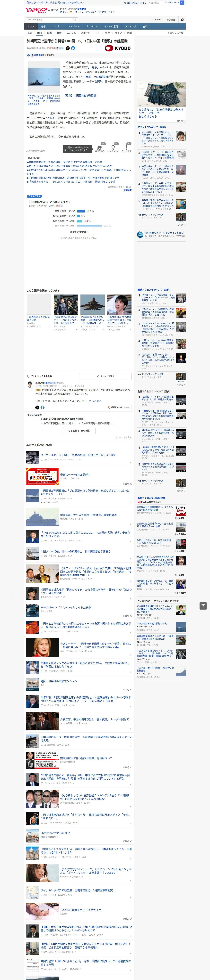Open related article about 大統領 戦争状態

pyautogui.click(x=65, y=162)
